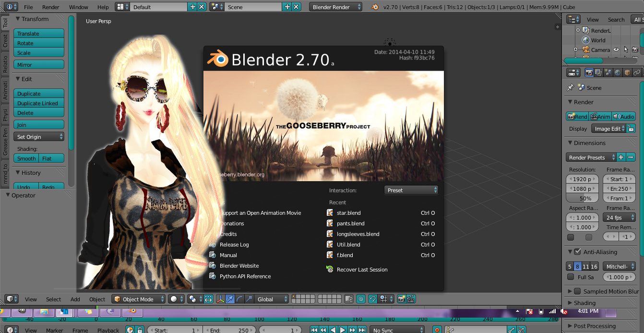The image size is (644, 333).
Task: Toggle Camera renderability icon in outliner
Action: 635,49
